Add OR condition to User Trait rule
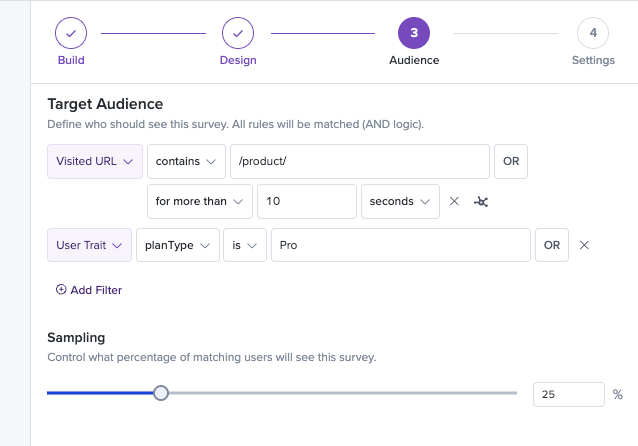Image resolution: width=638 pixels, height=446 pixels. point(552,245)
